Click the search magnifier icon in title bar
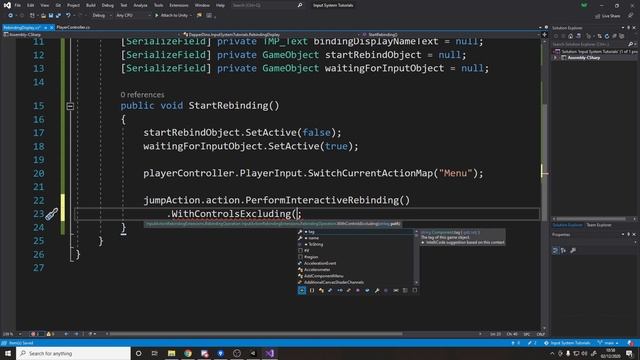The width and height of the screenshot is (640, 360). (x=300, y=5)
